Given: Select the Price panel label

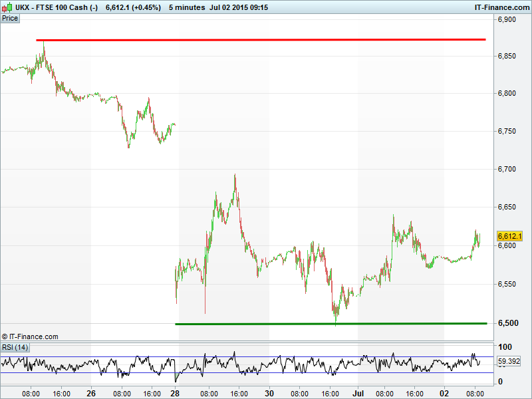Looking at the screenshot, I should (11, 18).
